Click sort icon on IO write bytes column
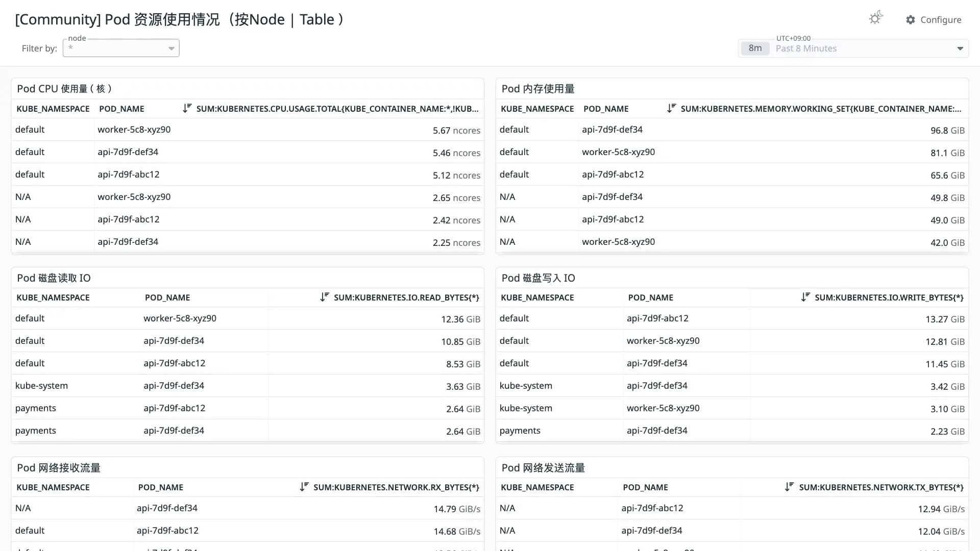Viewport: 980px width, 551px height. pos(805,297)
